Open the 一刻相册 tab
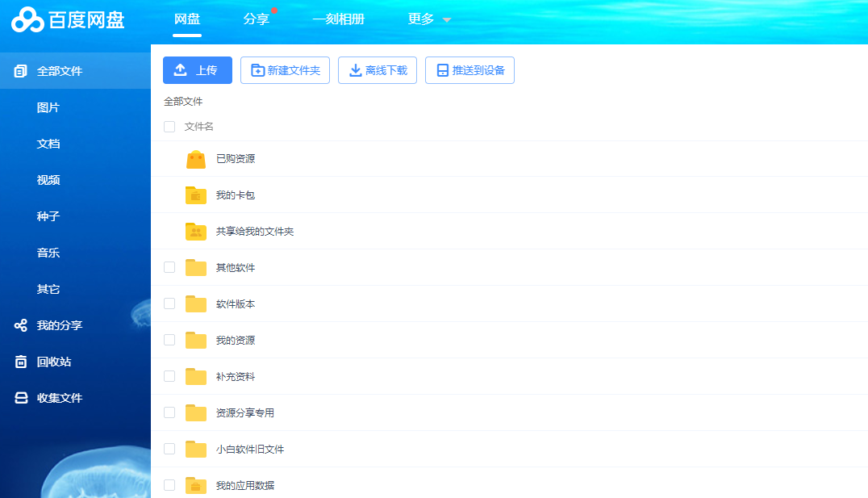This screenshot has height=498, width=868. point(338,19)
